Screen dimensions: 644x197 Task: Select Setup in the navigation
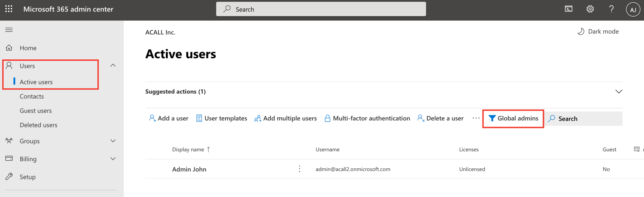[x=27, y=177]
